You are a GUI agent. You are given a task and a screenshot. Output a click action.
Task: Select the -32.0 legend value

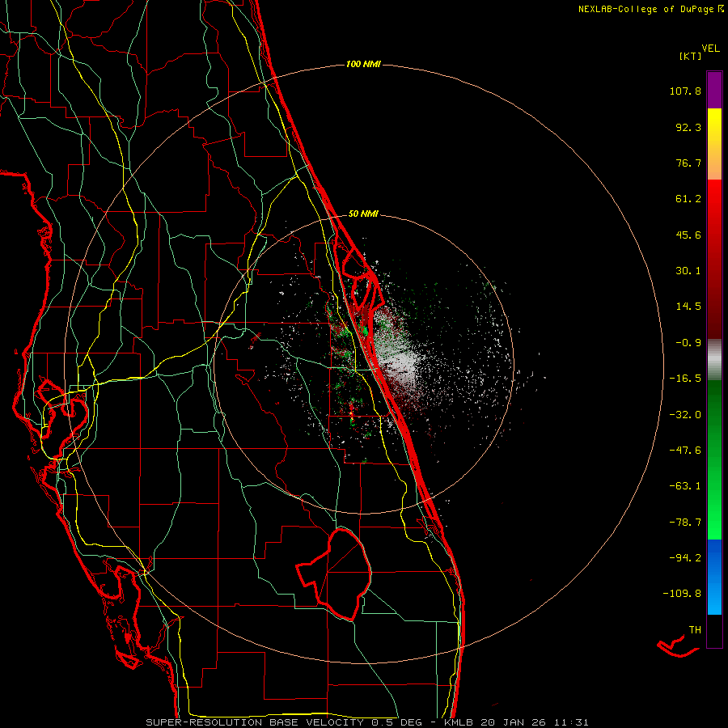pos(685,415)
